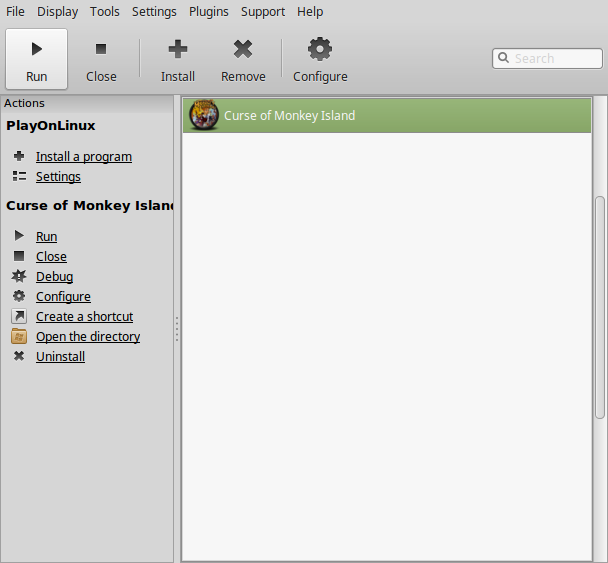Click play triangle icon beside sidebar Run
608x563 pixels.
(19, 235)
